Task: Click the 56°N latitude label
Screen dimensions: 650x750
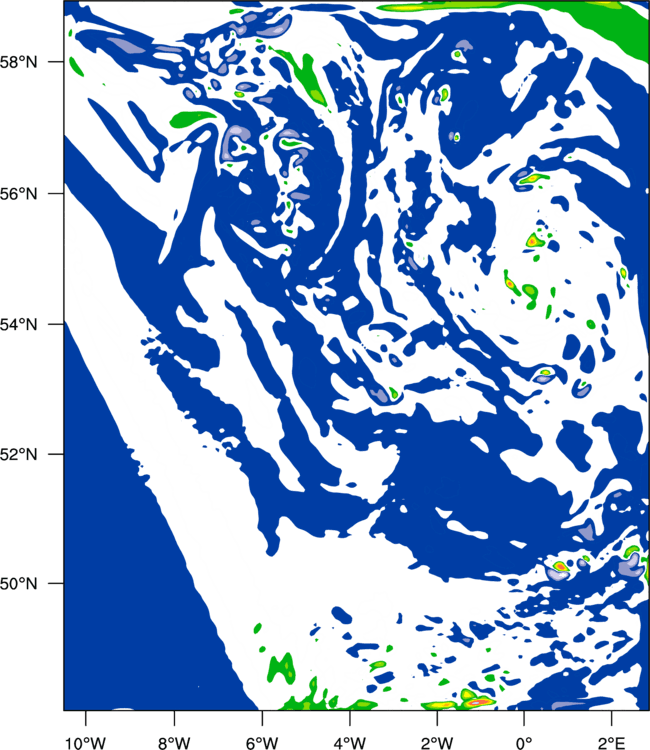Action: click(18, 194)
